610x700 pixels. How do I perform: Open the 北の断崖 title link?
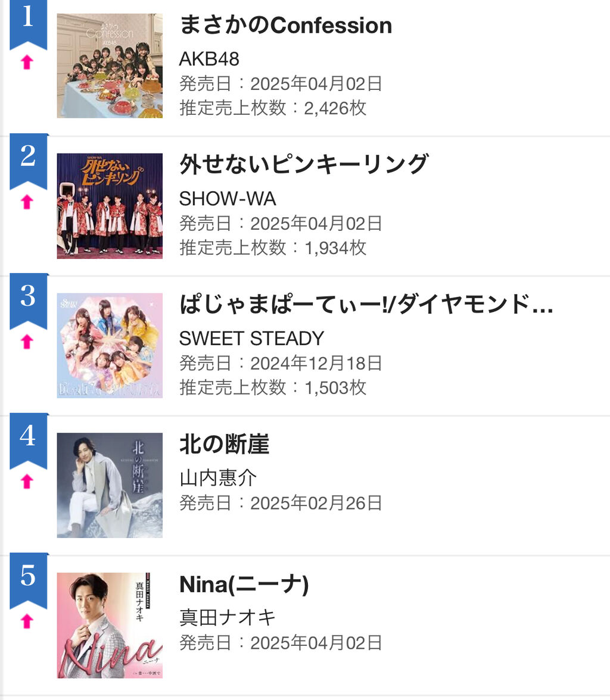coord(225,444)
